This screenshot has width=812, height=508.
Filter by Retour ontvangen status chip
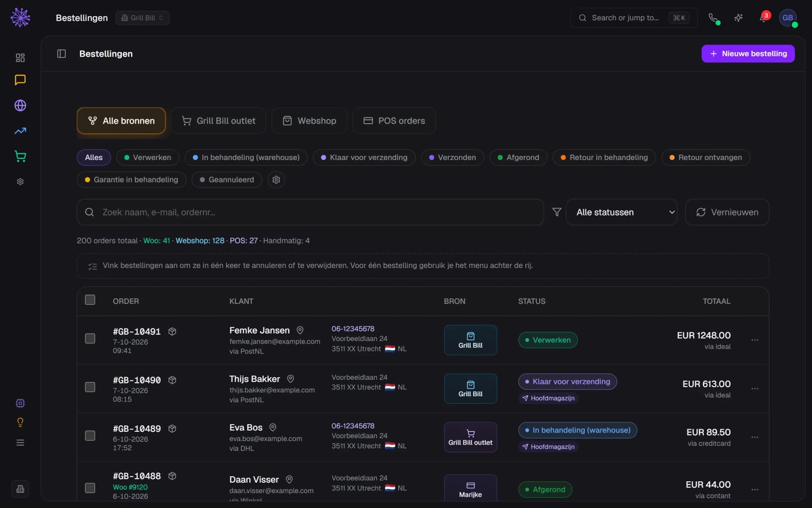(x=705, y=157)
